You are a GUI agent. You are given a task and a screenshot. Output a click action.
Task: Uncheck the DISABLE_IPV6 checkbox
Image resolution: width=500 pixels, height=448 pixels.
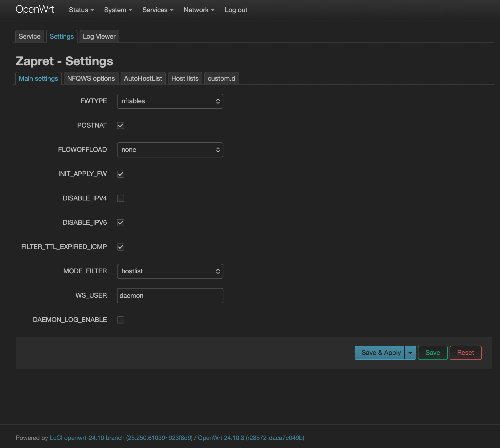[x=121, y=223]
